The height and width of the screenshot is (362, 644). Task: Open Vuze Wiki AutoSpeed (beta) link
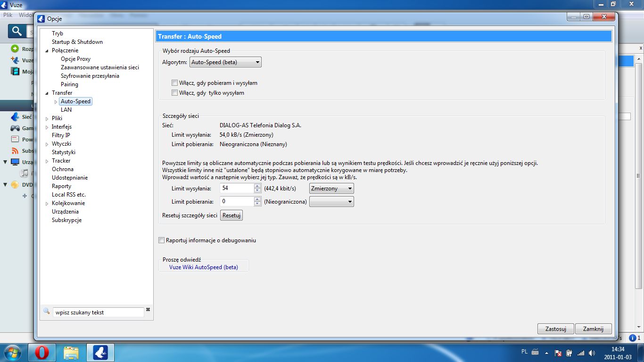point(204,267)
